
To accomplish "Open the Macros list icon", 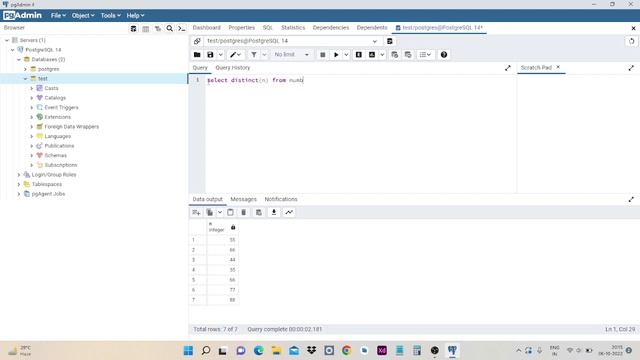I will [x=425, y=55].
